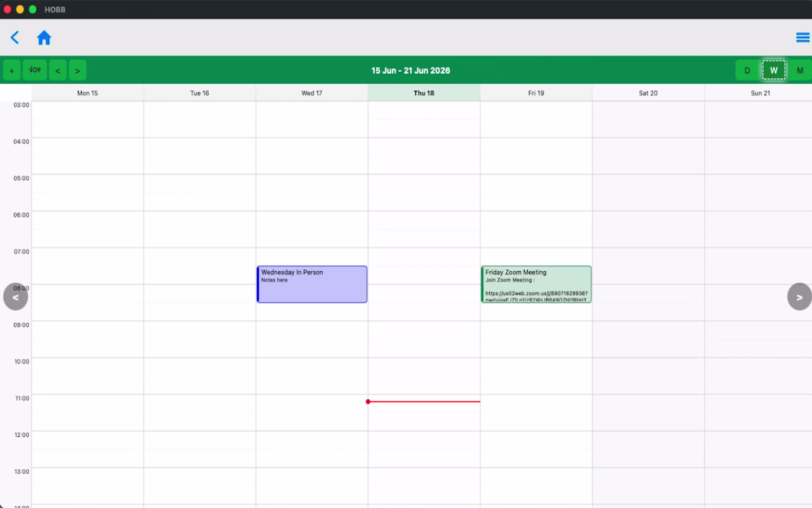This screenshot has height=508, width=812.
Task: Click the 12:00 time label
Action: point(22,434)
